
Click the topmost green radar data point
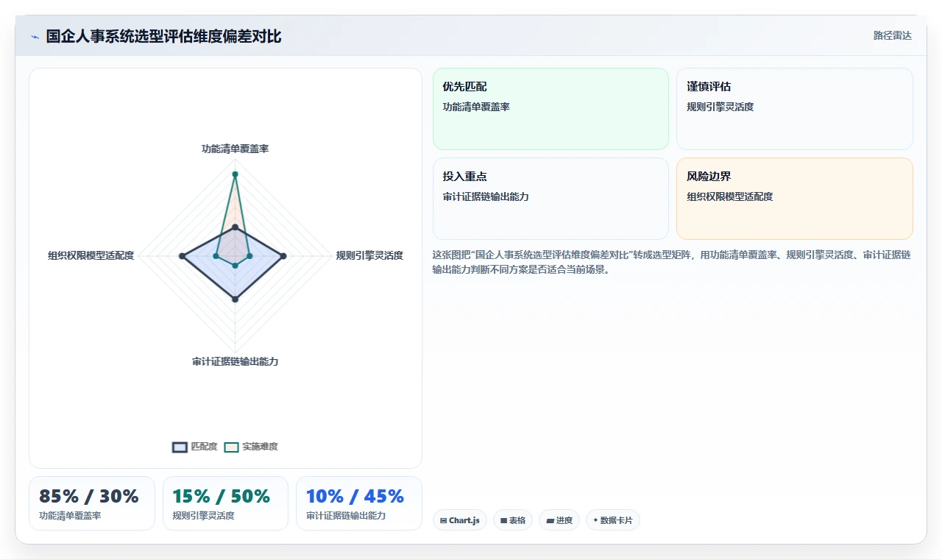pos(235,174)
